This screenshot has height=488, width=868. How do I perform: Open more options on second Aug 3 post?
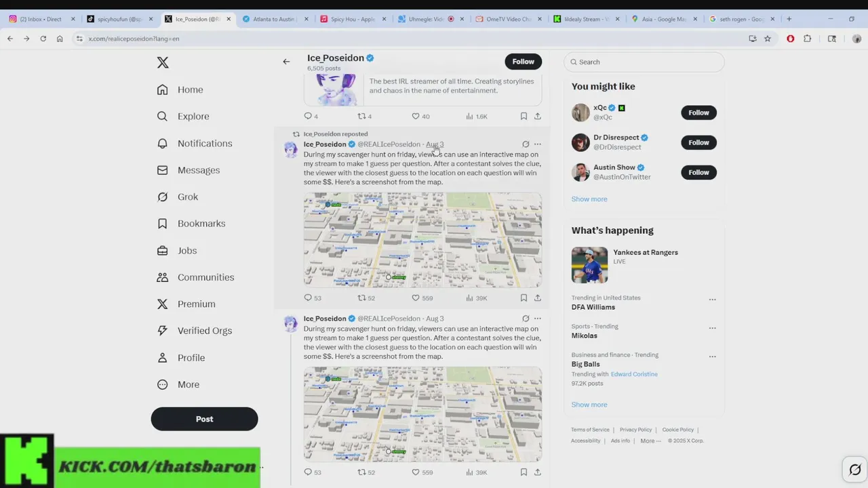pyautogui.click(x=538, y=319)
